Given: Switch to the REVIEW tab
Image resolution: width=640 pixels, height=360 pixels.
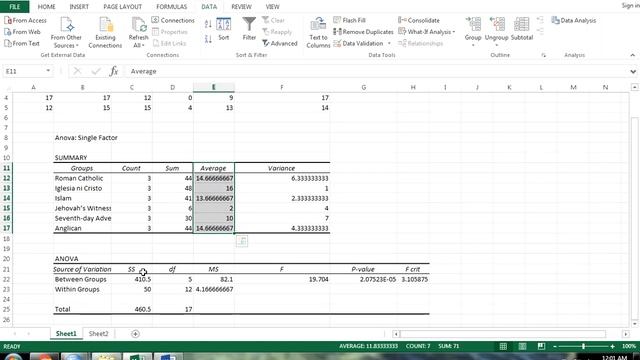Looking at the screenshot, I should click(x=241, y=7).
